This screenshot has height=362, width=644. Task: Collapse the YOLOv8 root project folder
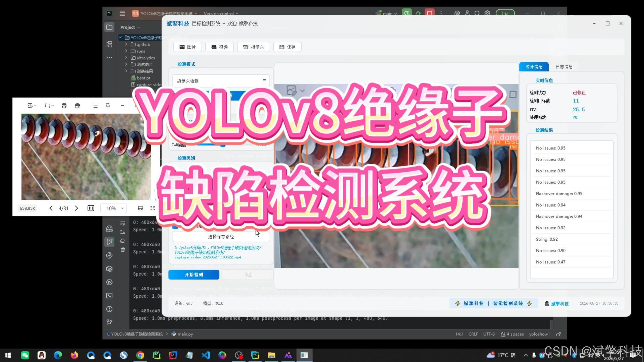coord(120,37)
